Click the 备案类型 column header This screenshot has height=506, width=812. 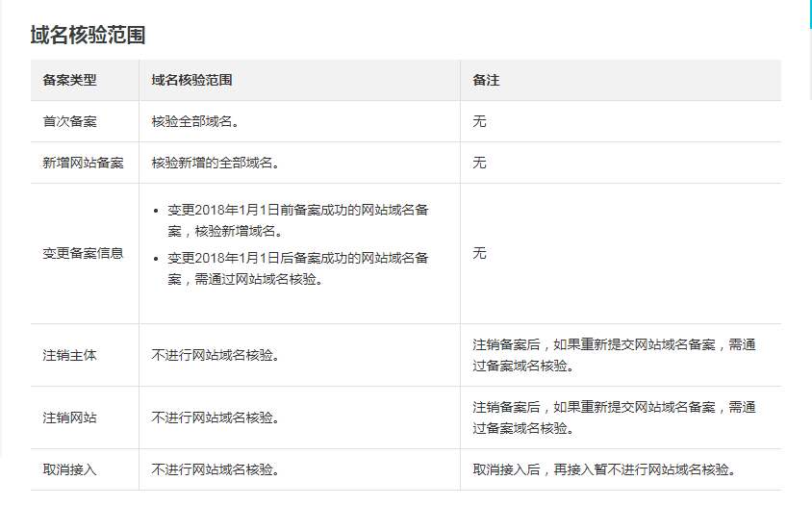pyautogui.click(x=70, y=81)
